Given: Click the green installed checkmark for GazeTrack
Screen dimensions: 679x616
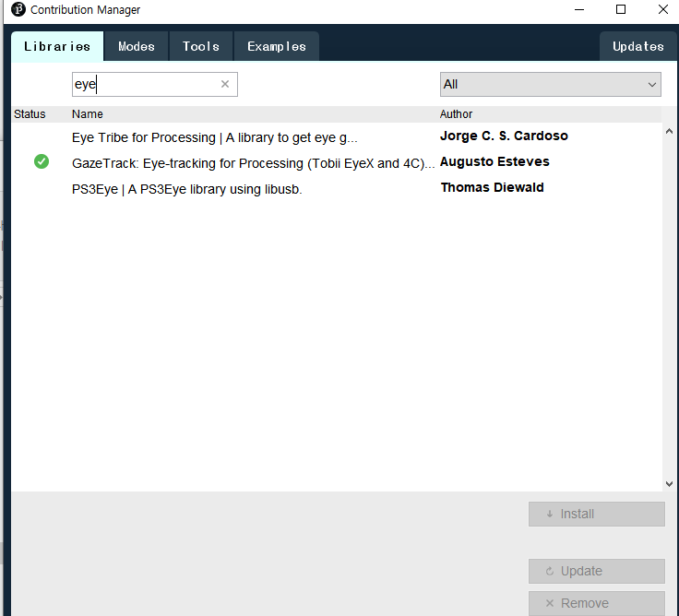Looking at the screenshot, I should point(42,161).
